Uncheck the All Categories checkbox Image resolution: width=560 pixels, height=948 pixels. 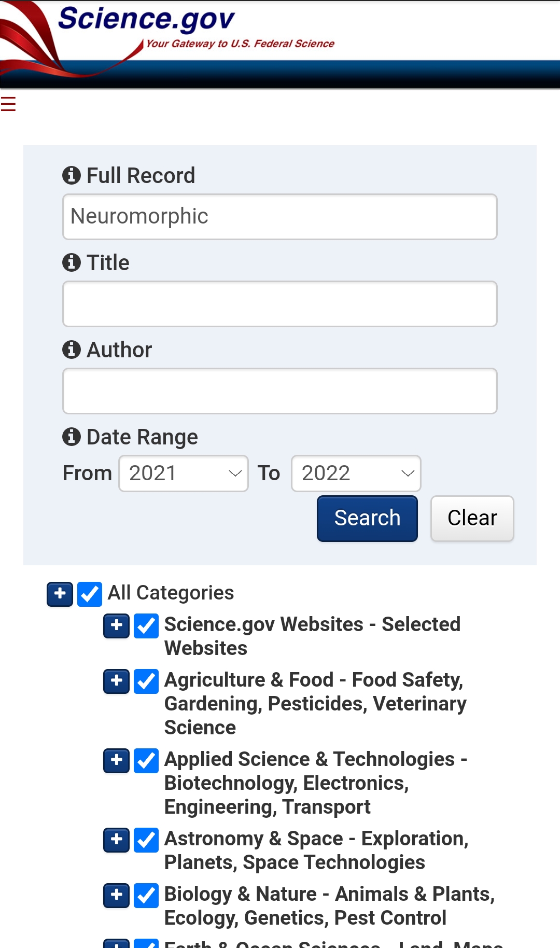[x=90, y=594]
